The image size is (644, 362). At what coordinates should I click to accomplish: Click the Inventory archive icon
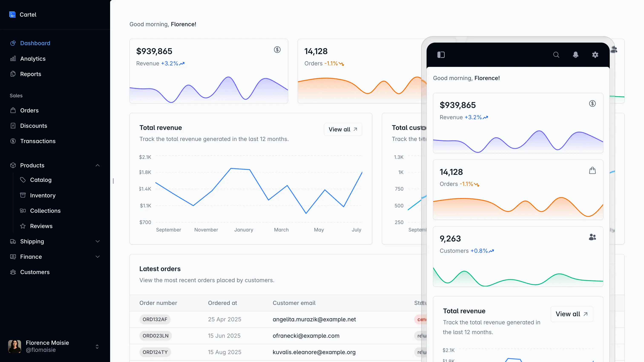[x=23, y=195]
